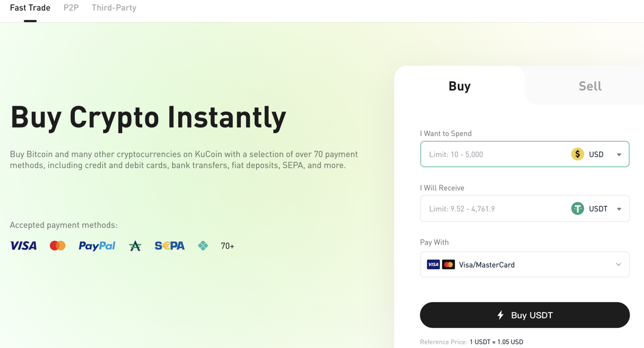Select the Sell tab
Image resolution: width=644 pixels, height=348 pixels.
pyautogui.click(x=590, y=86)
